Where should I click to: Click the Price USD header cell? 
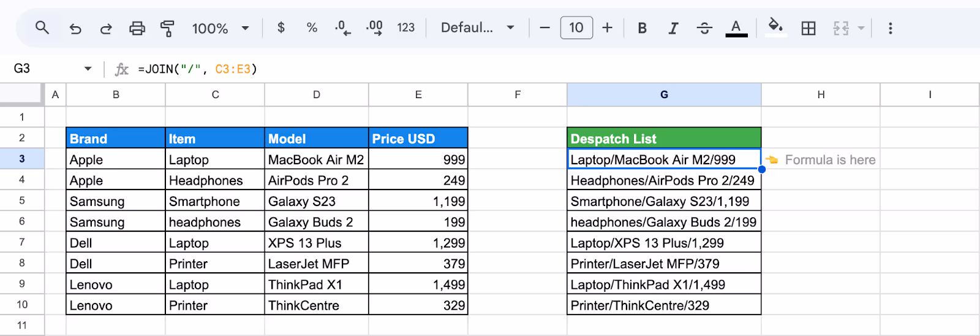pyautogui.click(x=418, y=139)
